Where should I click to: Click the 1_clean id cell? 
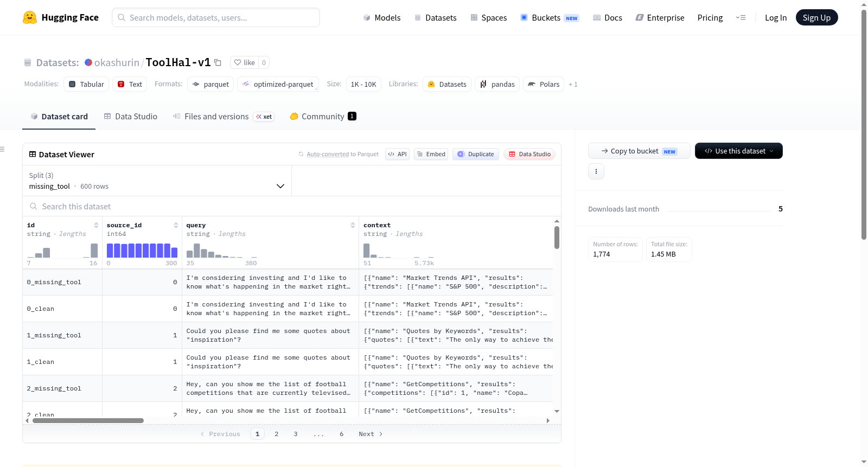62,362
